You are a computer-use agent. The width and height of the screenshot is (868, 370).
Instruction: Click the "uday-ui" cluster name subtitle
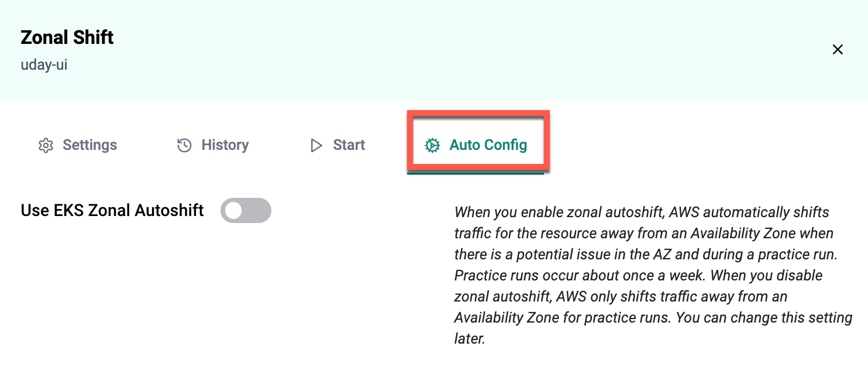click(44, 64)
